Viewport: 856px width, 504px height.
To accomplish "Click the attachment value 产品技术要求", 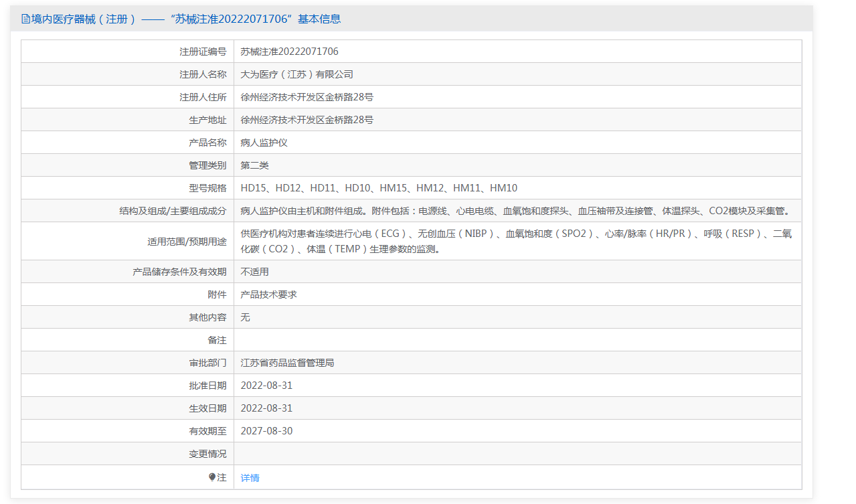I will [x=269, y=295].
